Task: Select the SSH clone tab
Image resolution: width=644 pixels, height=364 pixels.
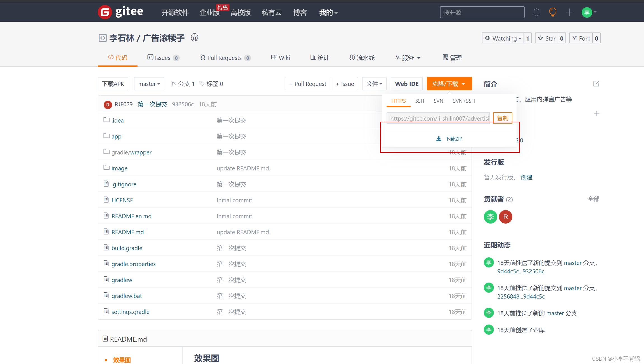Action: point(420,101)
